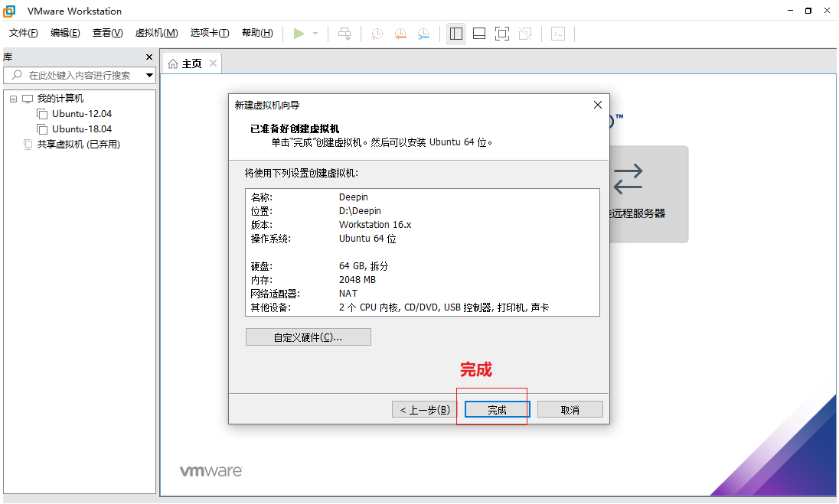Click the green power-on play icon
Screen dimensions: 839x504
299,34
